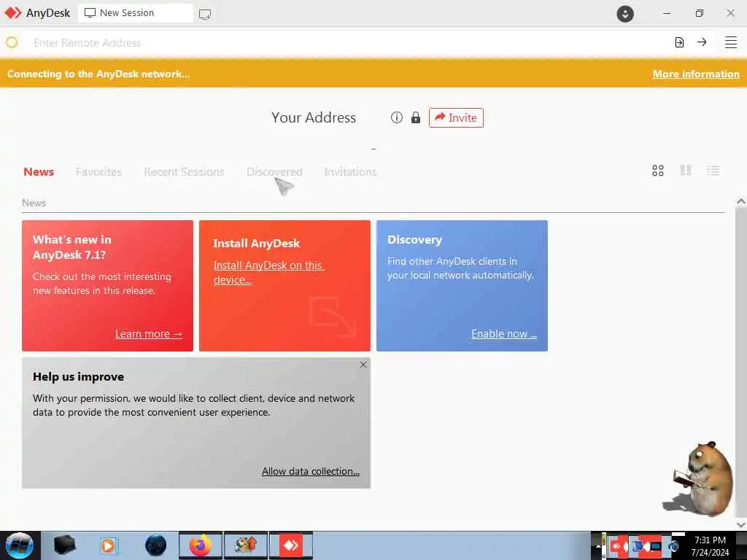Click the info icon next to Your Address
Image resolution: width=747 pixels, height=560 pixels.
pos(396,117)
